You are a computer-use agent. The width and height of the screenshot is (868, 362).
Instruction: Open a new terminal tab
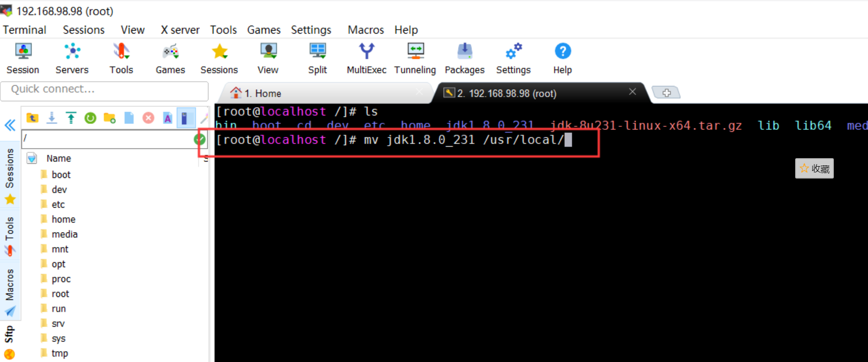pyautogui.click(x=666, y=93)
